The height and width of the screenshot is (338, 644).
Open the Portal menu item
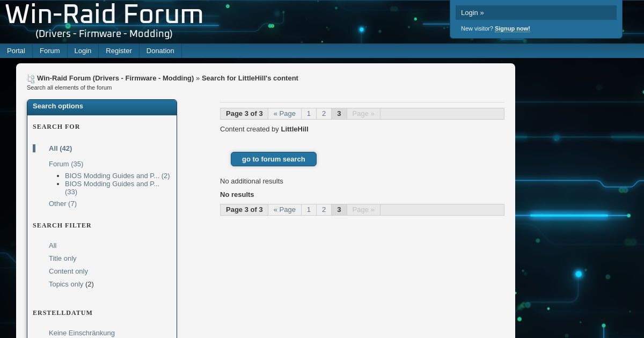(16, 50)
